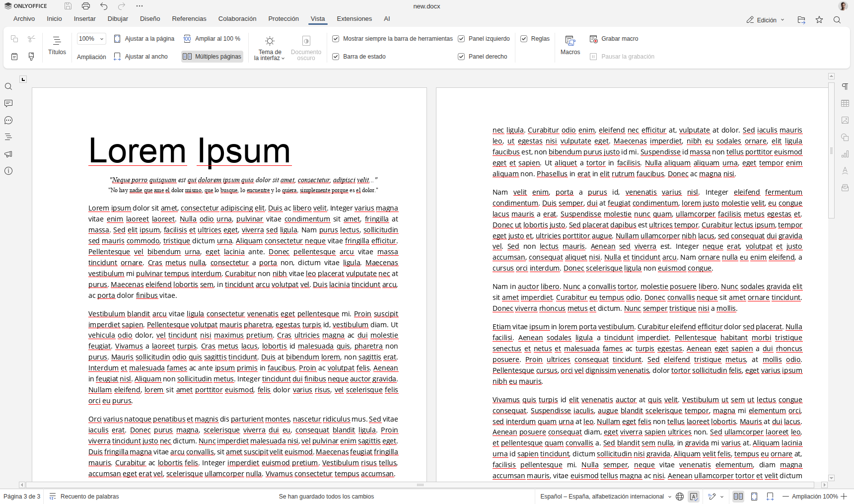Disable Barra de estado checkbox
Image resolution: width=854 pixels, height=504 pixels.
tap(336, 56)
